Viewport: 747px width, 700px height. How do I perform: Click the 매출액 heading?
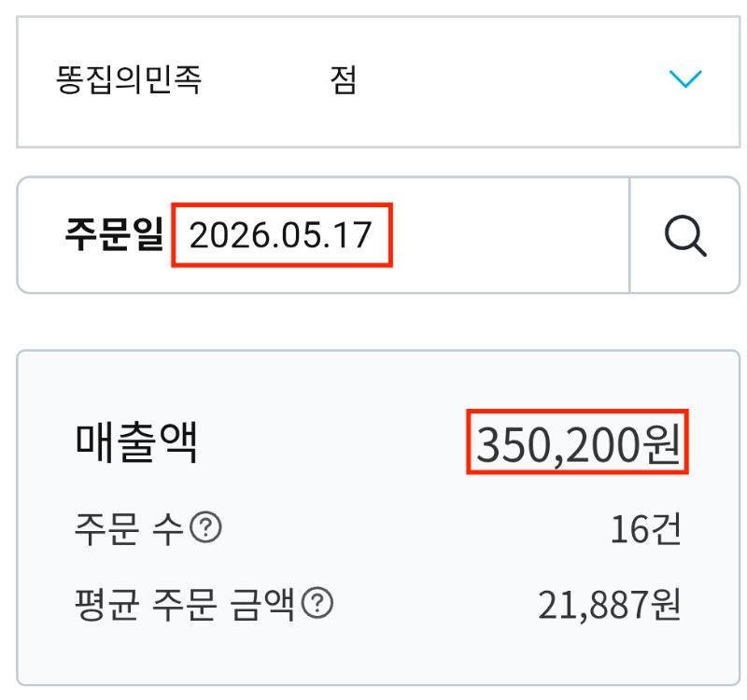click(136, 441)
